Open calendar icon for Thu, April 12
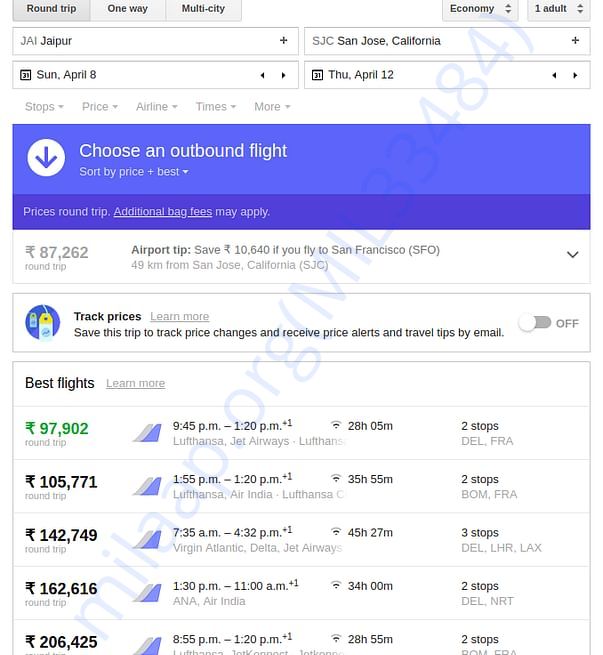Image resolution: width=603 pixels, height=655 pixels. click(x=317, y=75)
